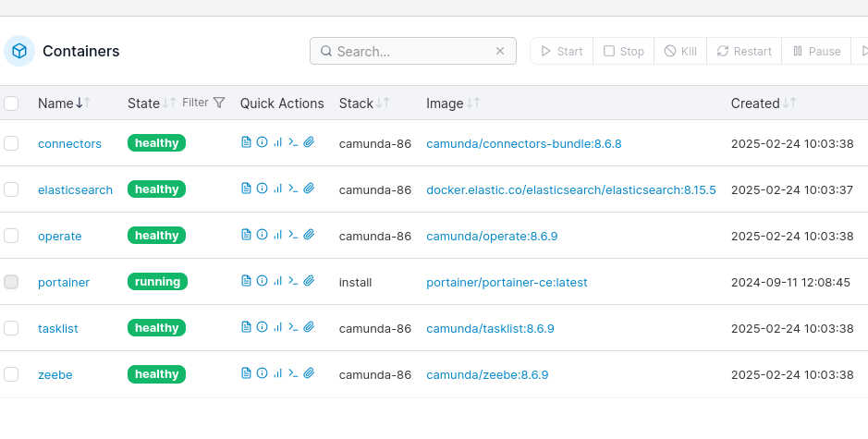The width and height of the screenshot is (868, 439).
Task: Open camunda/tasklist:8.6.9 image link
Action: tap(490, 328)
